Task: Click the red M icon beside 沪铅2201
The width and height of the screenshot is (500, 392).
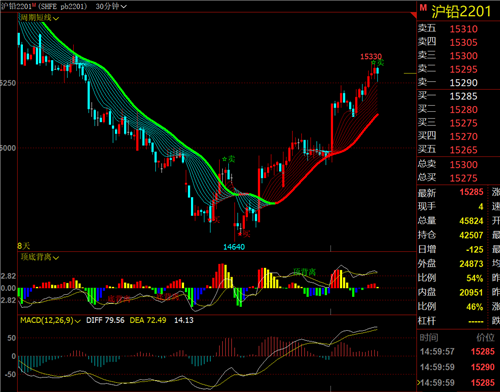Action: (423, 8)
